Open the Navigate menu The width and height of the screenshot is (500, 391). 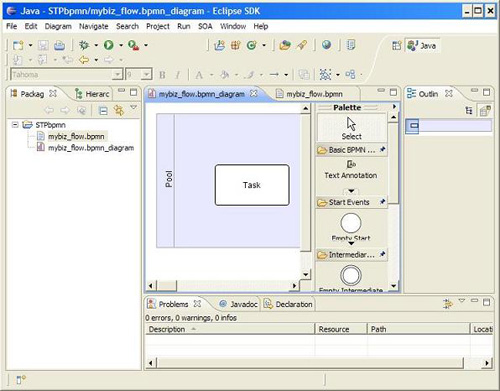93,26
